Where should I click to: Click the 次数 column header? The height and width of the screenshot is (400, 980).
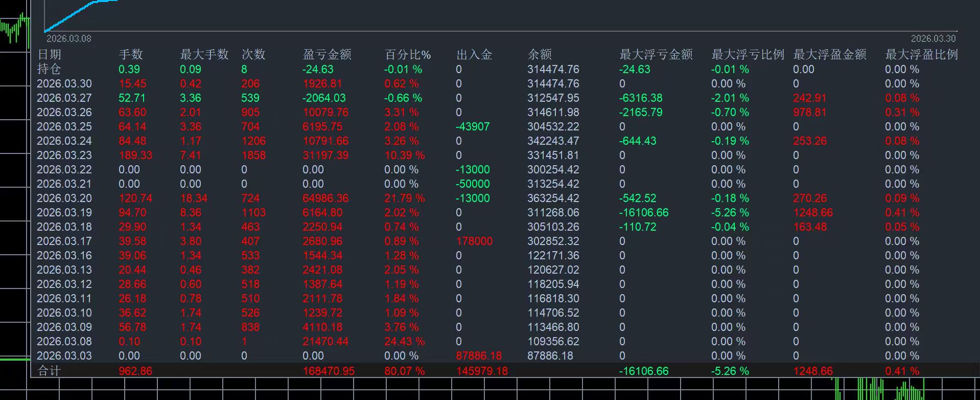pos(253,54)
